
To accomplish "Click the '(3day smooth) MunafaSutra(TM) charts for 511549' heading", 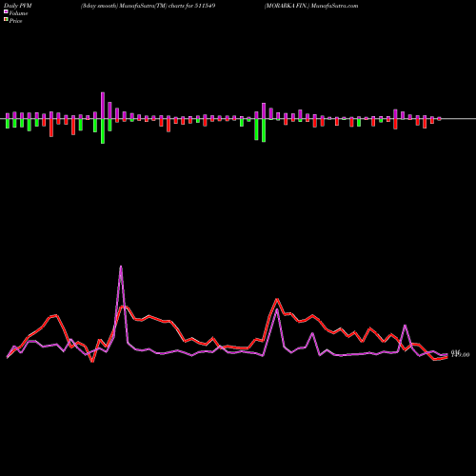I will coord(148,6).
